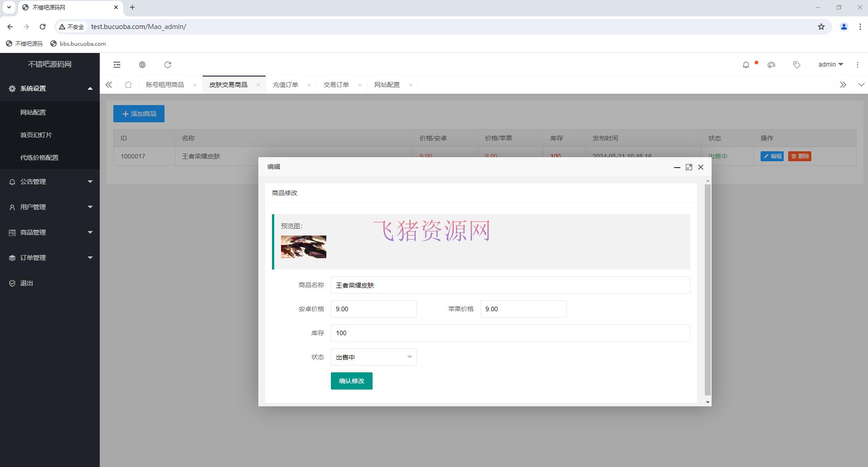Expand the 公告管理 sidebar section
The width and height of the screenshot is (868, 467).
pos(32,182)
